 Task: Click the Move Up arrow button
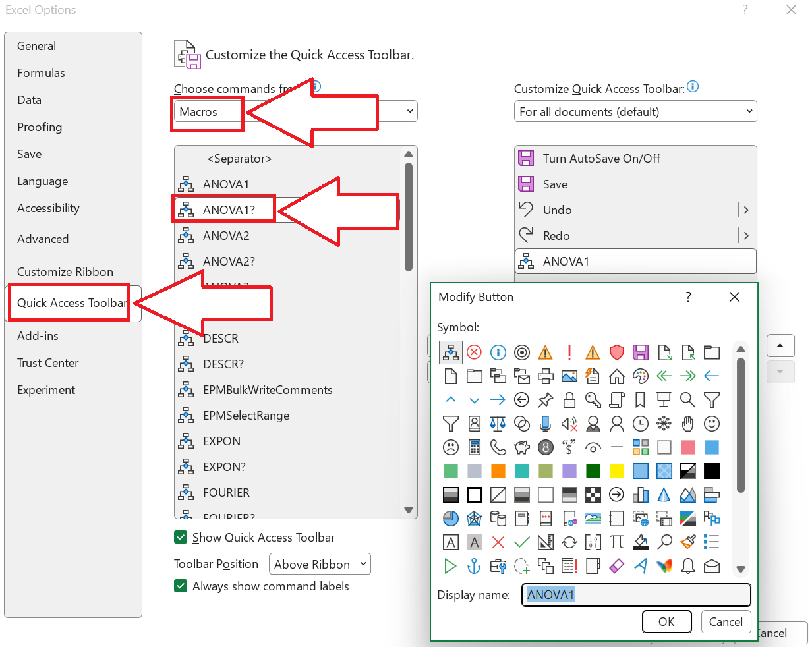780,346
